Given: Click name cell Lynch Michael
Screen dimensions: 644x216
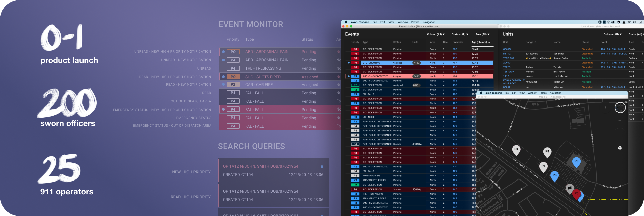Looking at the screenshot, I should point(560,76).
